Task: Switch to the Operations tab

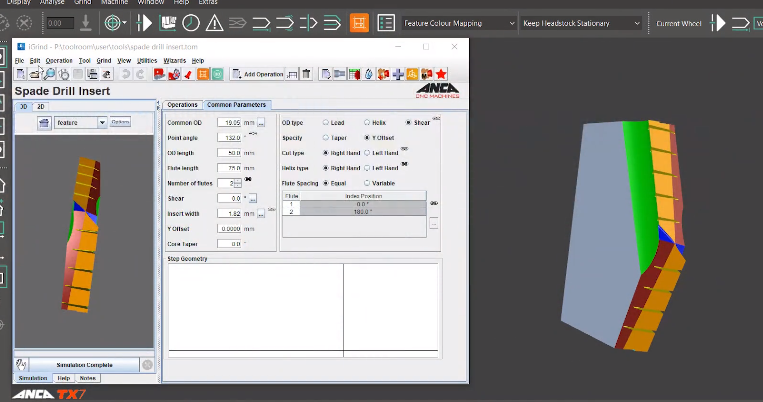Action: pyautogui.click(x=182, y=105)
